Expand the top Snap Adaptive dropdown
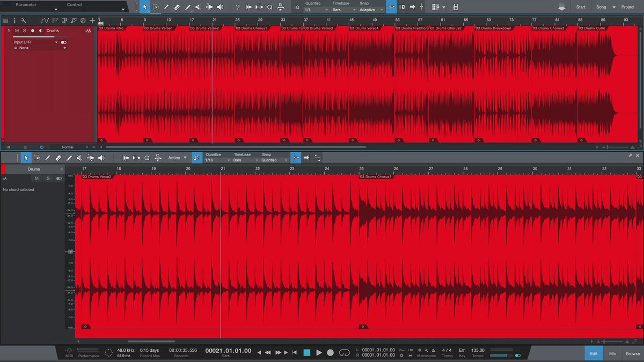This screenshot has height=362, width=644. 371,10
